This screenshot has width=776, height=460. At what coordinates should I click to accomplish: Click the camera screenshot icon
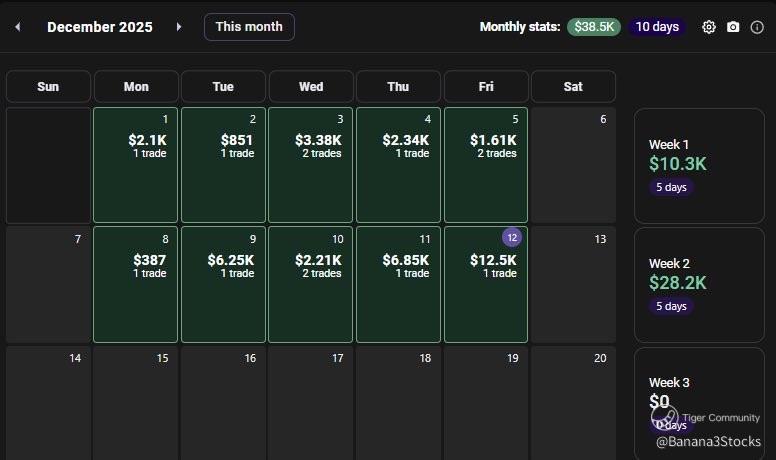(733, 27)
